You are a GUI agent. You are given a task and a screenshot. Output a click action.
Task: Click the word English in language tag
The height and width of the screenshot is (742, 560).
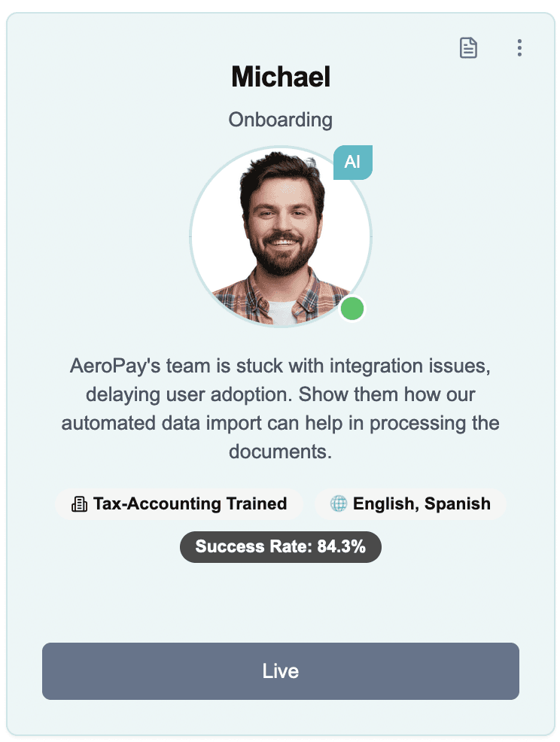[385, 504]
